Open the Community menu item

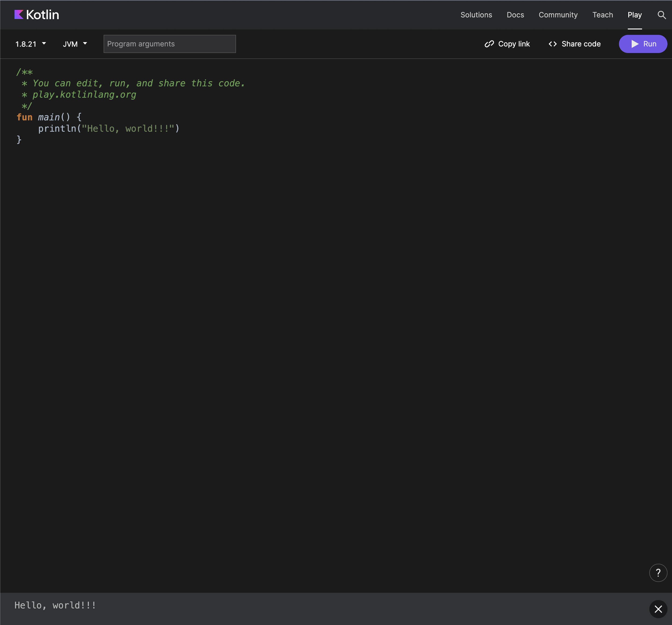click(558, 15)
